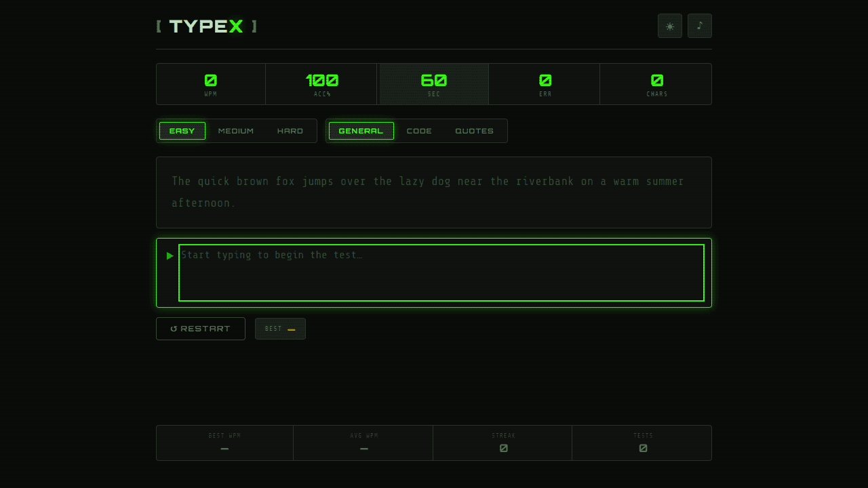Toggle the light theme sun icon
Screen dimensions: 868x488
(670, 26)
